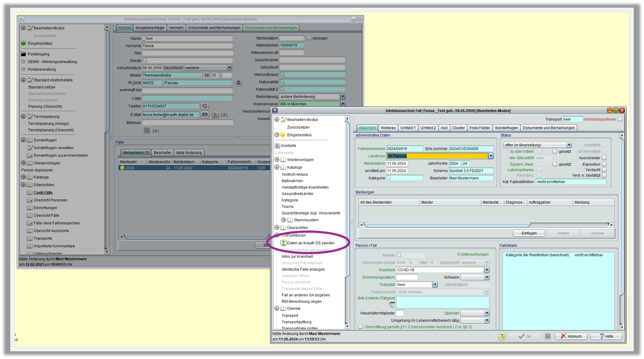This screenshot has height=359, width=644.
Task: Click the phone call icon beside Telefon
Action: 205,106
